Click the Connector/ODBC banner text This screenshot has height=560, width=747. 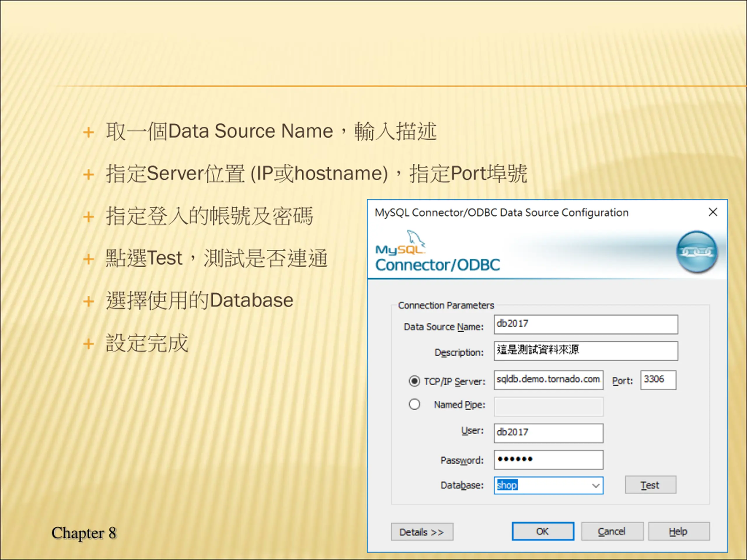coord(438,265)
